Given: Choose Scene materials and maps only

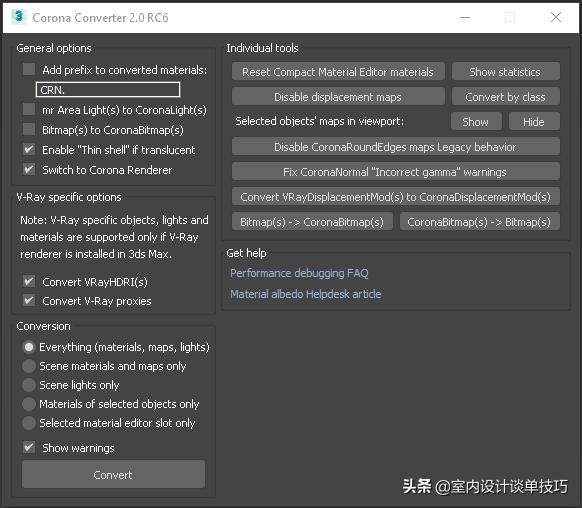Looking at the screenshot, I should 29,366.
